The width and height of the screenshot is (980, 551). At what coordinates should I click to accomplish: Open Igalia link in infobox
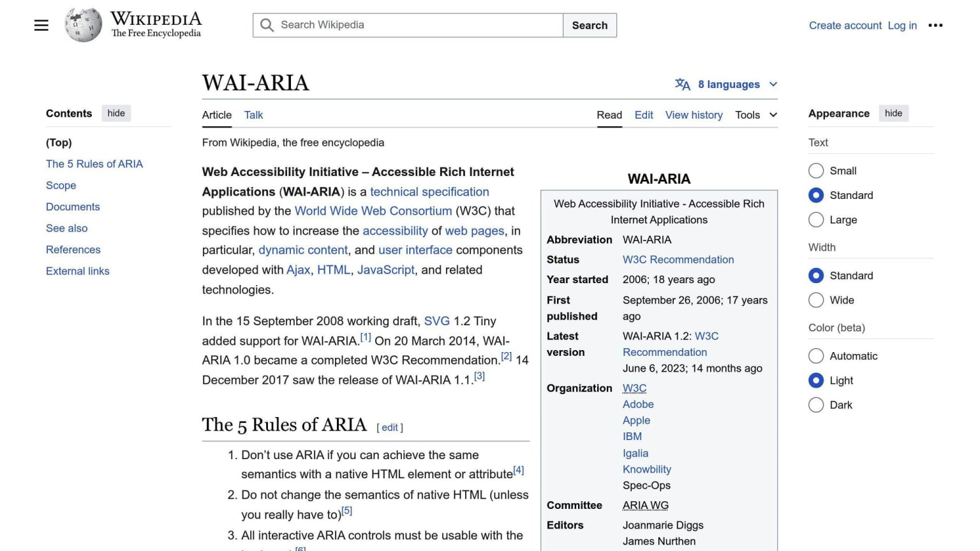coord(635,453)
